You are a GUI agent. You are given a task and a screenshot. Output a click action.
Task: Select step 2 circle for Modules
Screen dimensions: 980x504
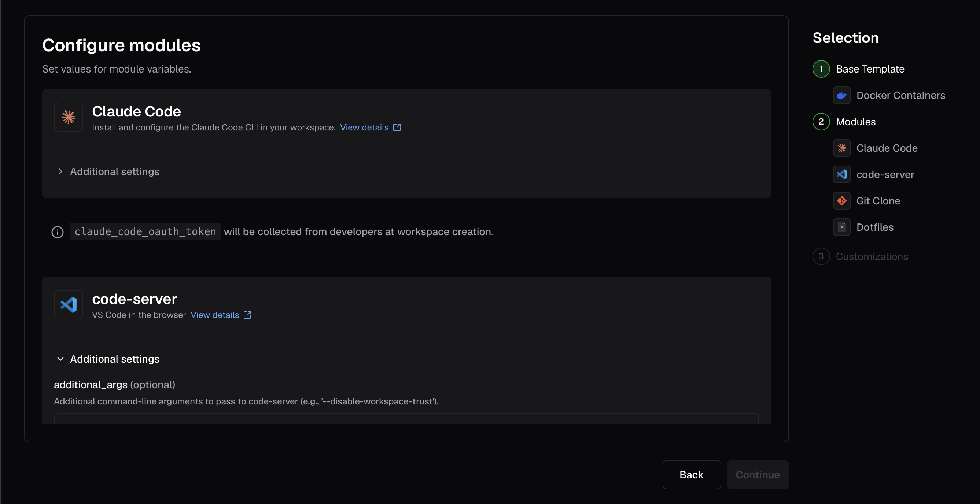pyautogui.click(x=821, y=122)
